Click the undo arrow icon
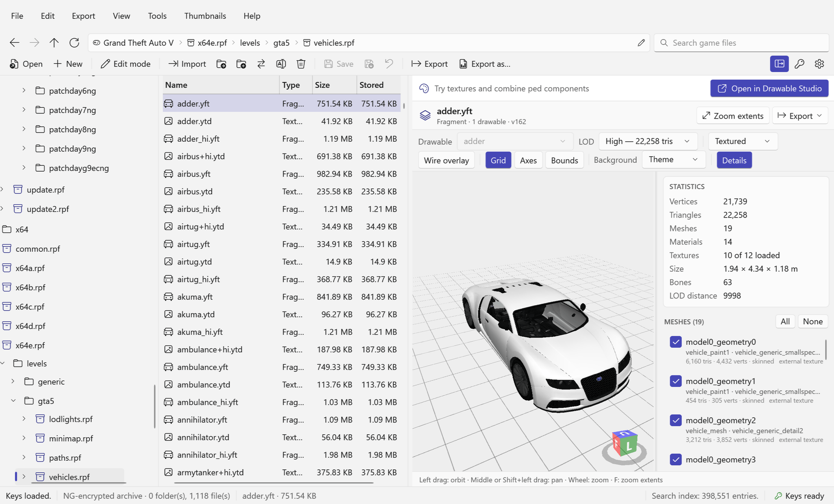Screen dimensions: 834x504 pyautogui.click(x=389, y=64)
